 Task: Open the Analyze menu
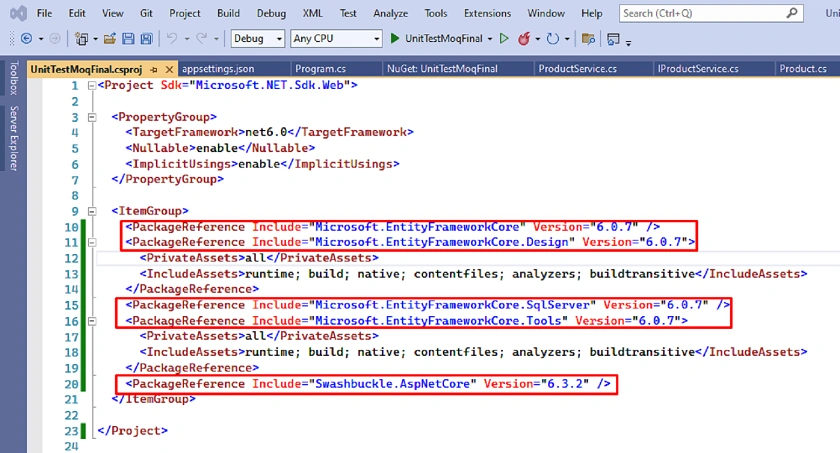(x=391, y=13)
